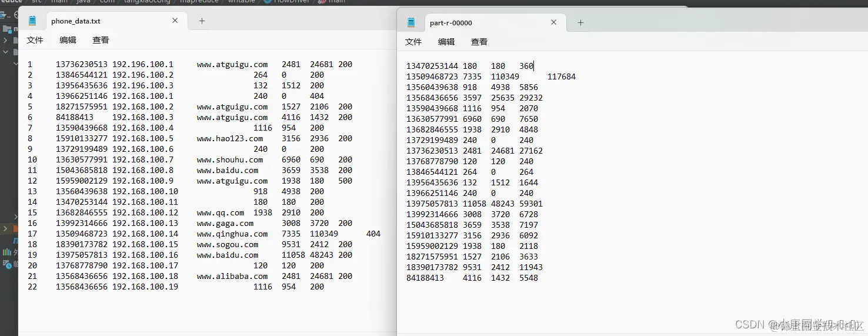Click total 5548 in part-r-00000
This screenshot has width=868, height=336.
(x=529, y=278)
